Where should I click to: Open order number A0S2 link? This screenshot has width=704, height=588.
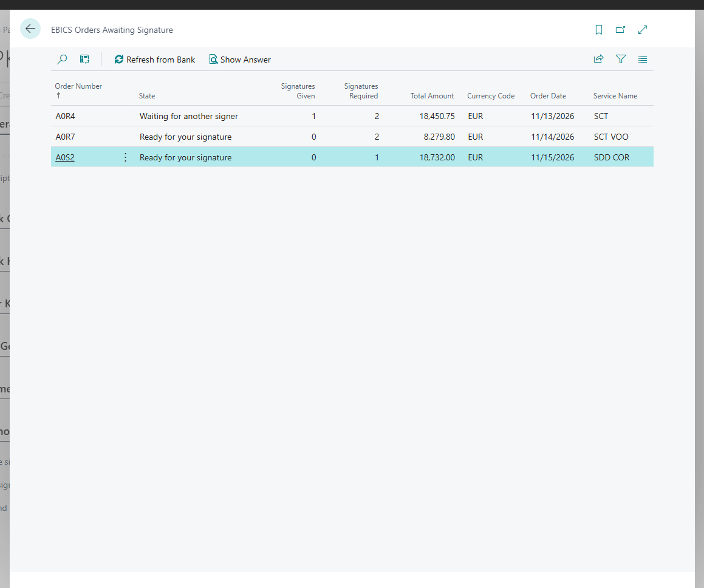(x=65, y=157)
